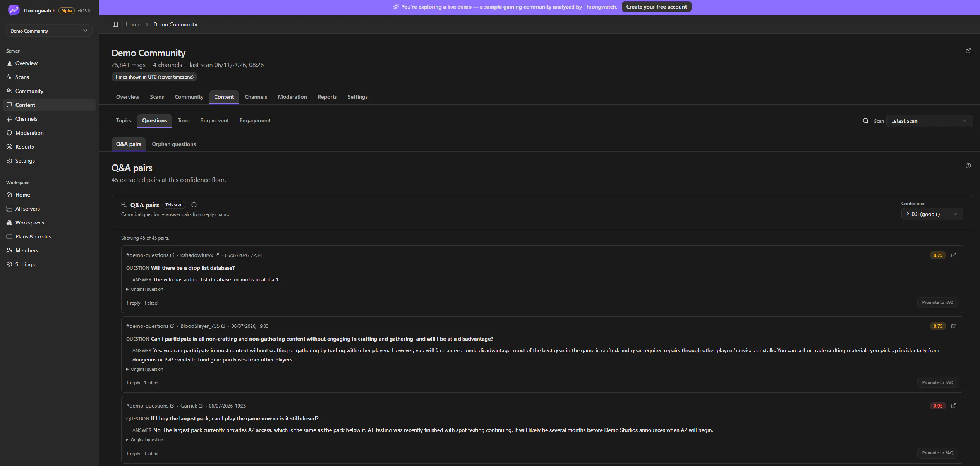Open Plans & credits in sidebar
Screen dimensions: 980x466
(49, 236)
